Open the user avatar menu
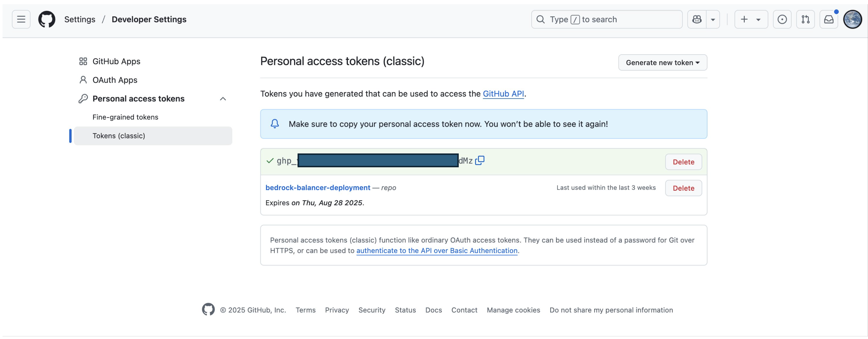 click(853, 19)
